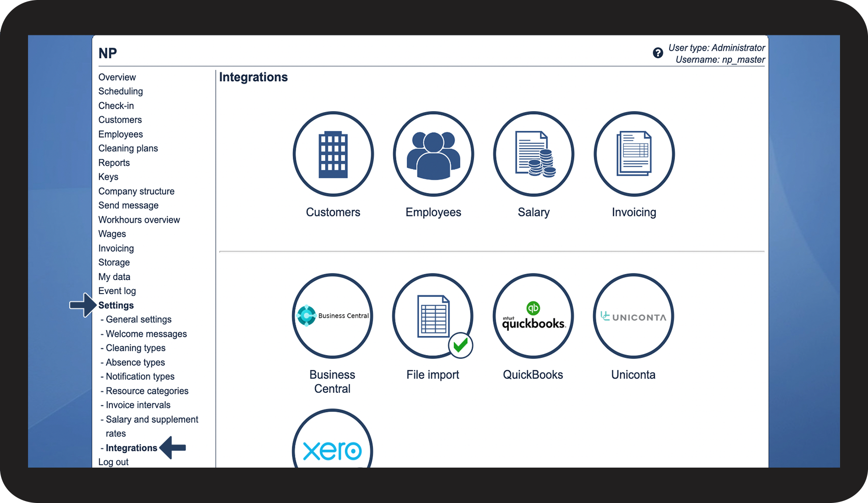
Task: Open Absence types settings
Action: 136,362
